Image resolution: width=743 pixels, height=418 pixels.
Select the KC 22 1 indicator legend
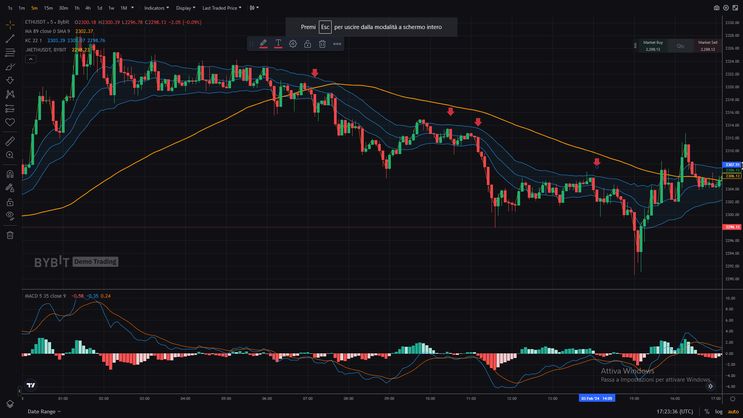[34, 40]
